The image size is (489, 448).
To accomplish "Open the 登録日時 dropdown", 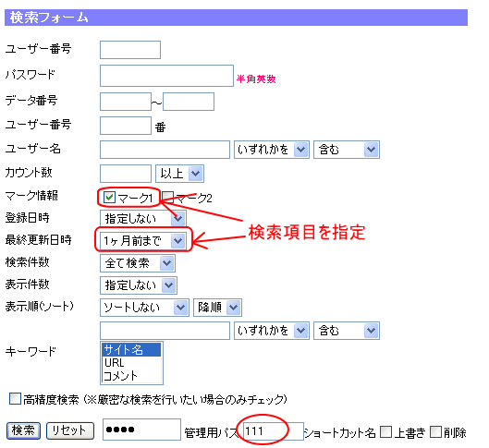I will click(143, 218).
